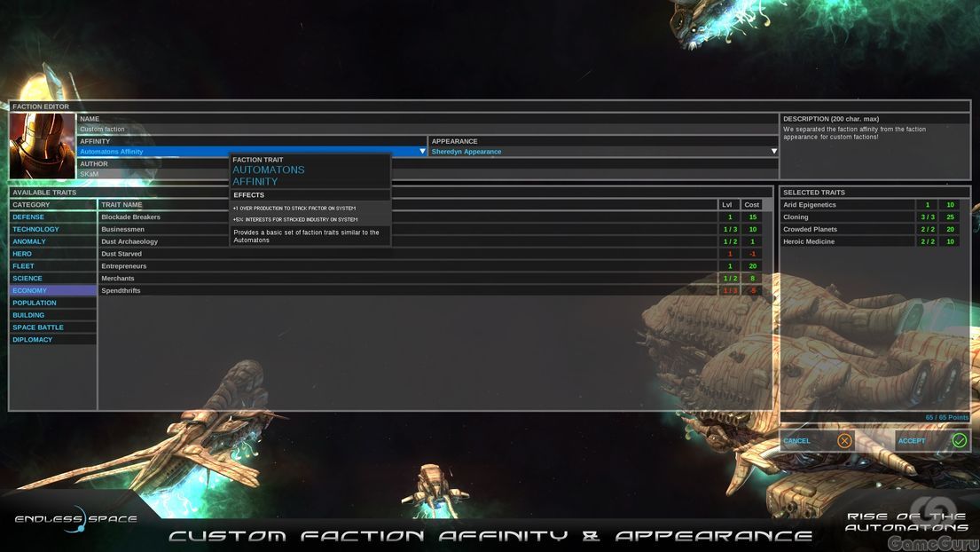
Task: Click Cloning level 3/3 cell
Action: (x=928, y=217)
